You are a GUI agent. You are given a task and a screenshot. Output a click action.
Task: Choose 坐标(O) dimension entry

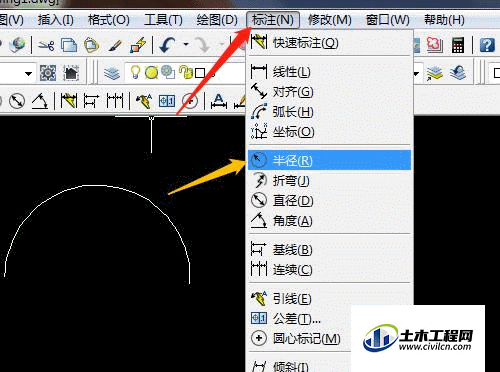[x=329, y=132]
